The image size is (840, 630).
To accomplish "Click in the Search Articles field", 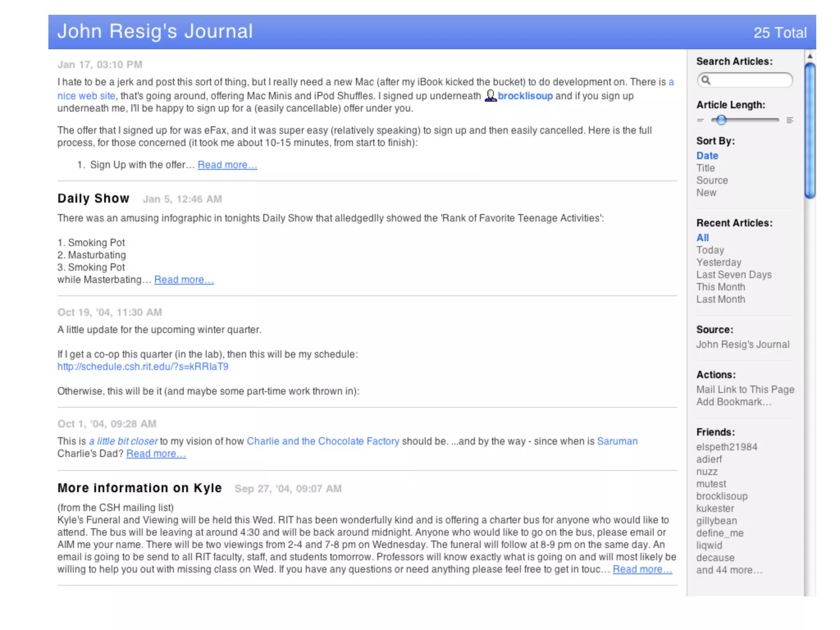I will 750,80.
